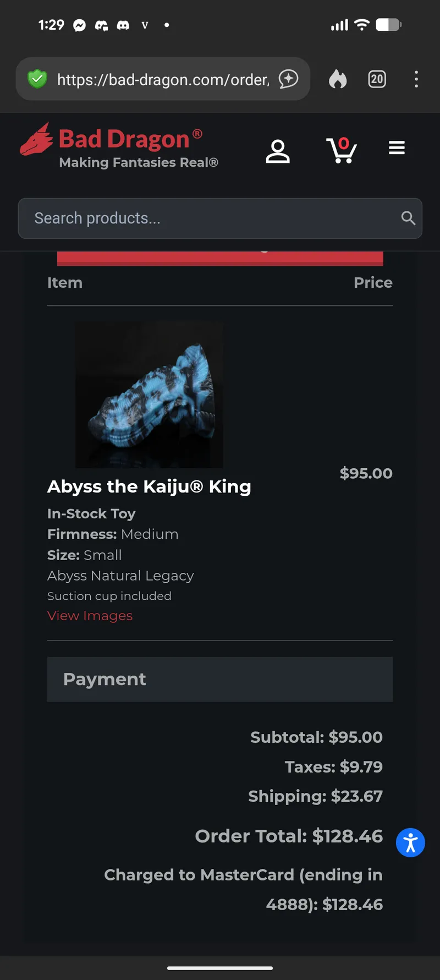Click the View Images link

tap(90, 616)
